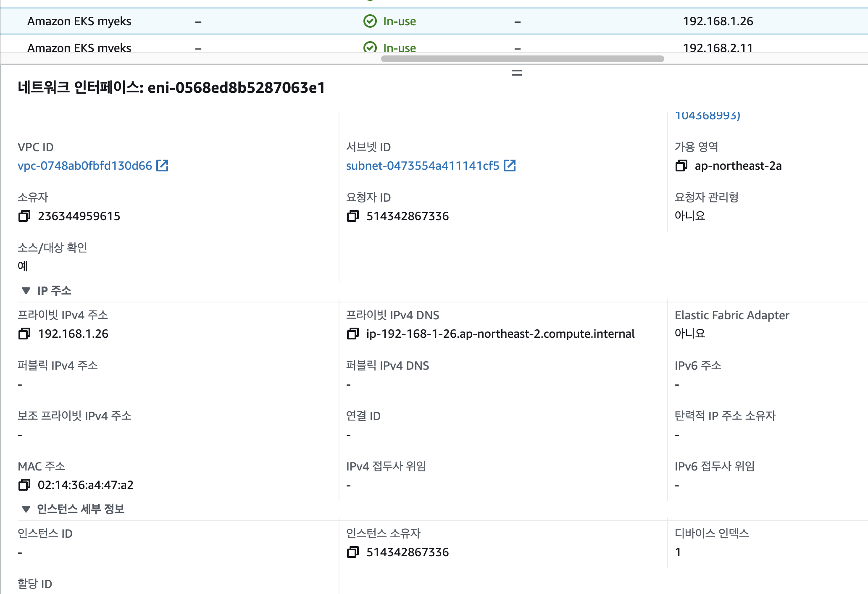Collapse the IP 주소 section
The width and height of the screenshot is (868, 594).
(x=26, y=291)
